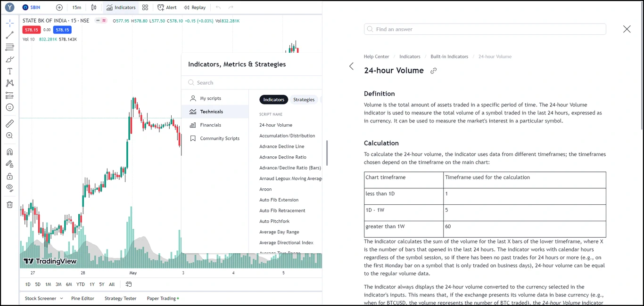Image resolution: width=644 pixels, height=306 pixels.
Task: Click the redo arrow
Action: [x=231, y=8]
